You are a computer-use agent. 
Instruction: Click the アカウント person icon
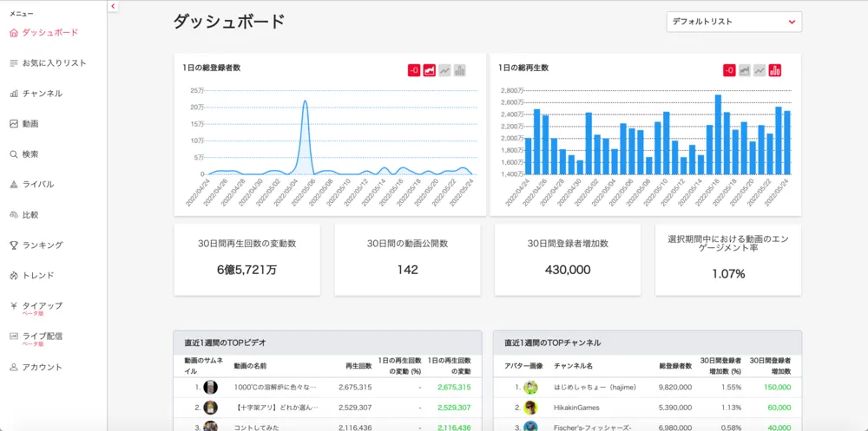tap(14, 367)
